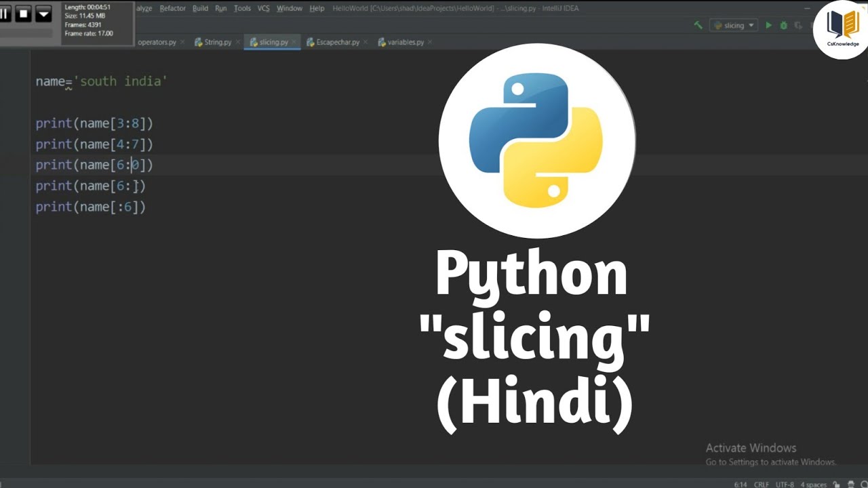
Task: Click the print(name[:6]) line
Action: point(91,207)
